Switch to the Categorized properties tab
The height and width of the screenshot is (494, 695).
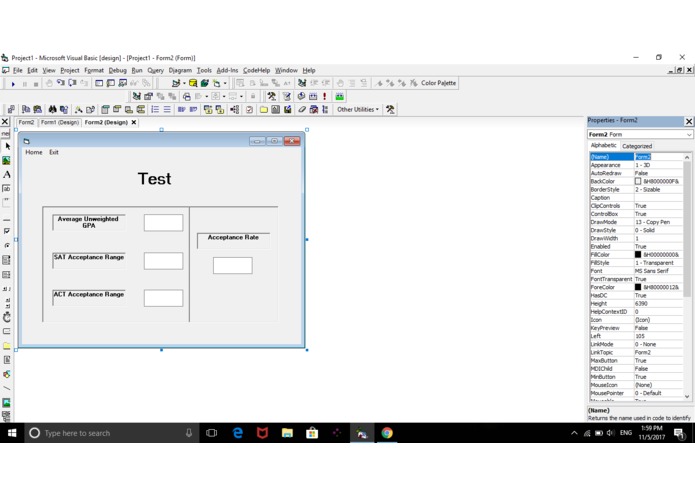[x=637, y=146]
